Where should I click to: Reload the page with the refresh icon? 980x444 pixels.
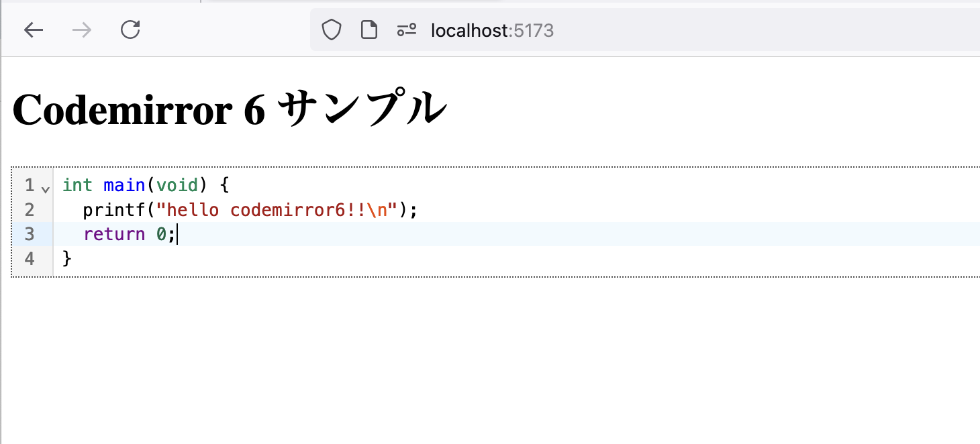pyautogui.click(x=130, y=30)
